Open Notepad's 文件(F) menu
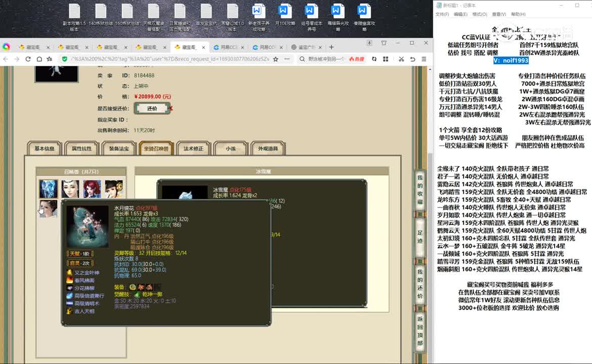Image resolution: width=592 pixels, height=364 pixels. click(442, 14)
